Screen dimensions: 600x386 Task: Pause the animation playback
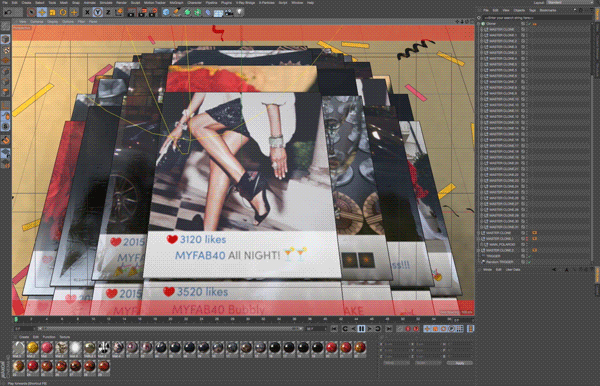(x=361, y=329)
